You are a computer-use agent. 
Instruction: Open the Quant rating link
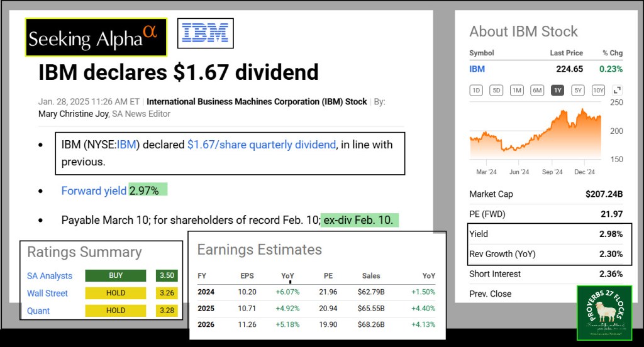click(x=38, y=311)
